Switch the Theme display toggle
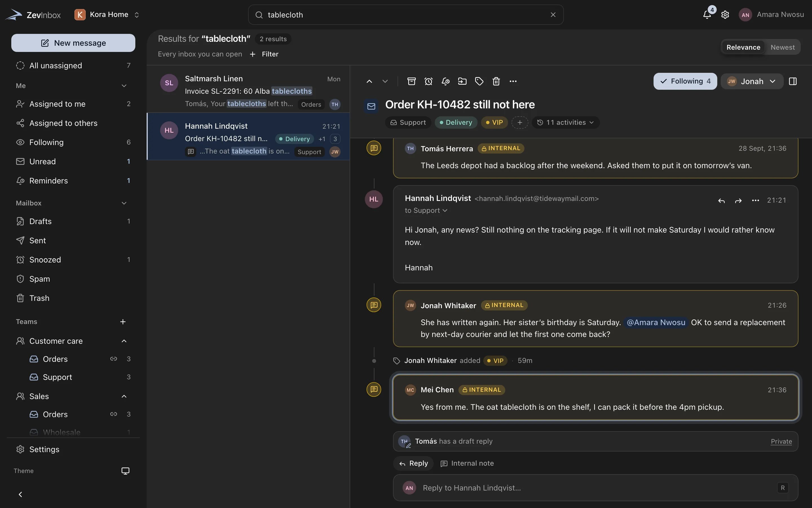The image size is (812, 508). click(125, 471)
